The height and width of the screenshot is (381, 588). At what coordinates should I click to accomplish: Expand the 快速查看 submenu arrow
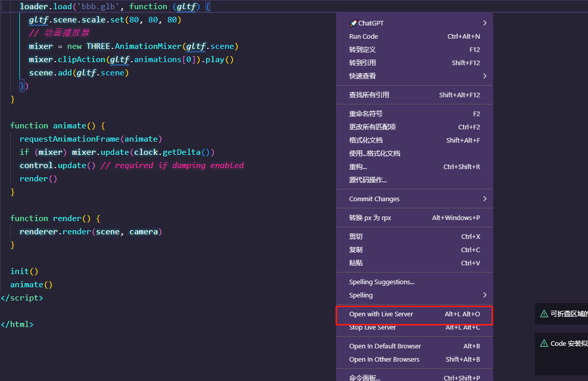point(484,75)
